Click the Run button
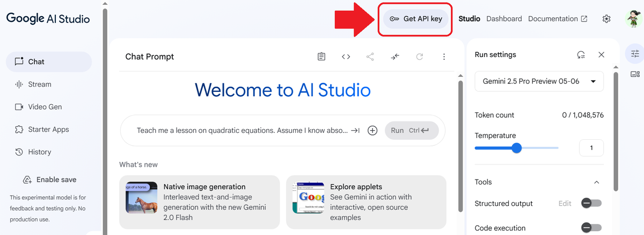The height and width of the screenshot is (235, 644). (412, 131)
